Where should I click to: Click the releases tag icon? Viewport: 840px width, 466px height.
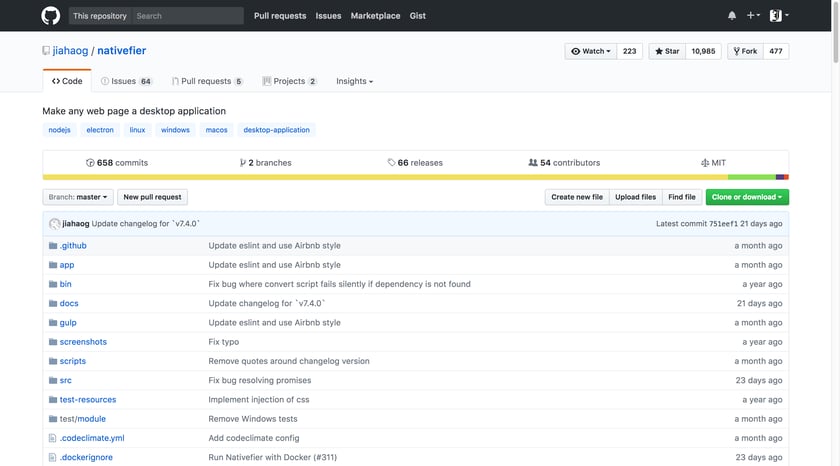(392, 163)
